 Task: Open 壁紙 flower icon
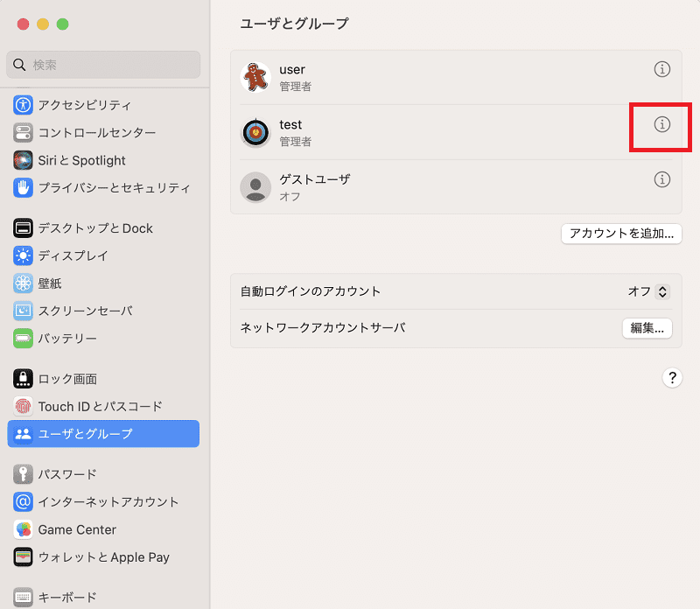23,283
